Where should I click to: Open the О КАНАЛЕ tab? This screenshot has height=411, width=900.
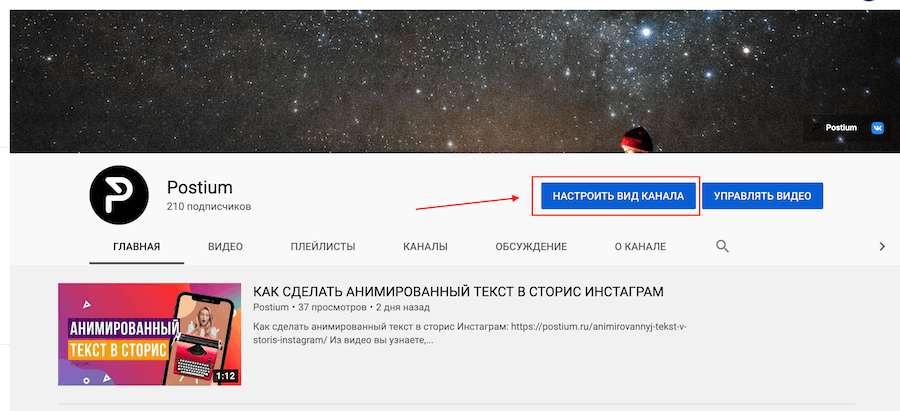tap(640, 247)
